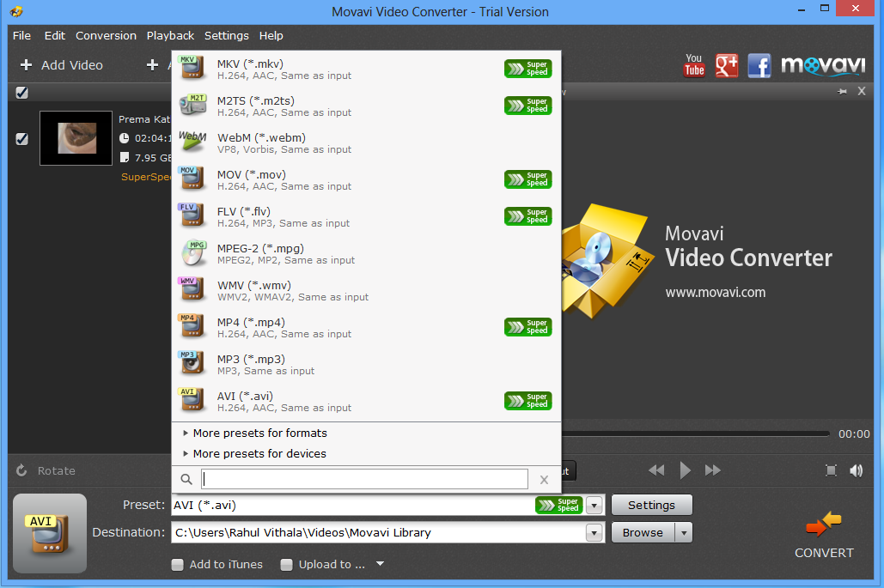Click the Destination path field
Screen dimensions: 884x588
pos(378,532)
